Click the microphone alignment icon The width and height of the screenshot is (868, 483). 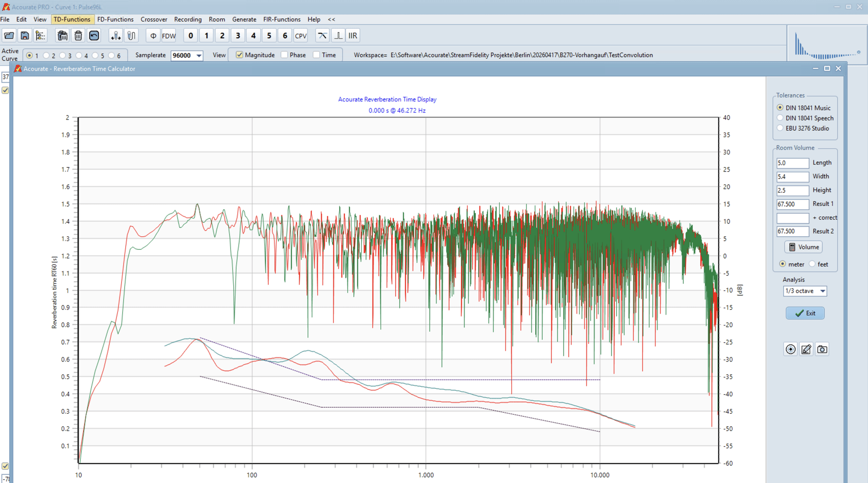click(x=116, y=36)
